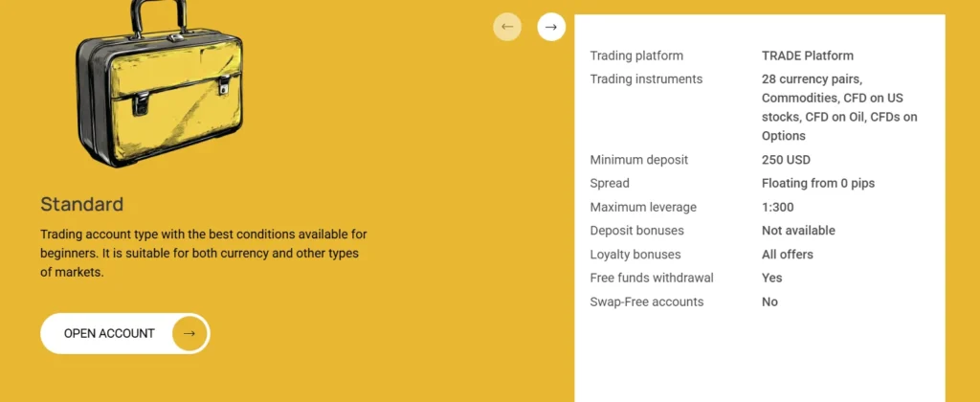Click the Minimum deposit label
The height and width of the screenshot is (402, 980).
pyautogui.click(x=638, y=160)
